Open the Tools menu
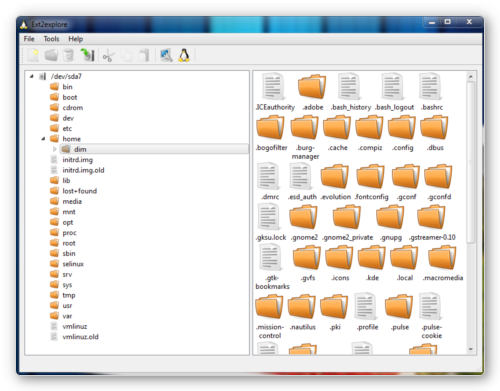Viewport: 500px width, 391px height. pyautogui.click(x=51, y=39)
